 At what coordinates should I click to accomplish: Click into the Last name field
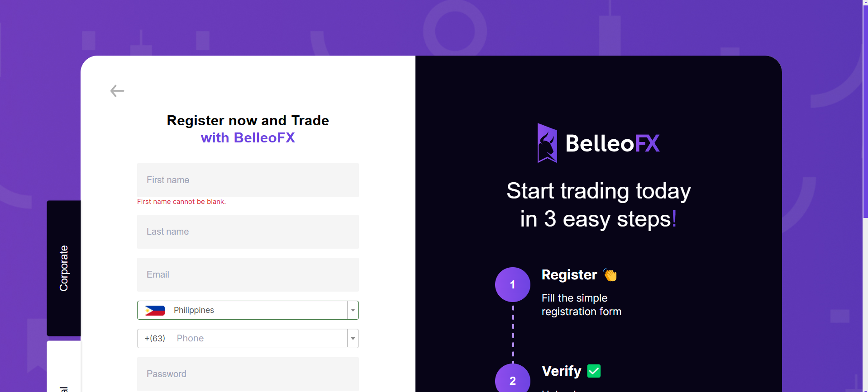(x=248, y=231)
